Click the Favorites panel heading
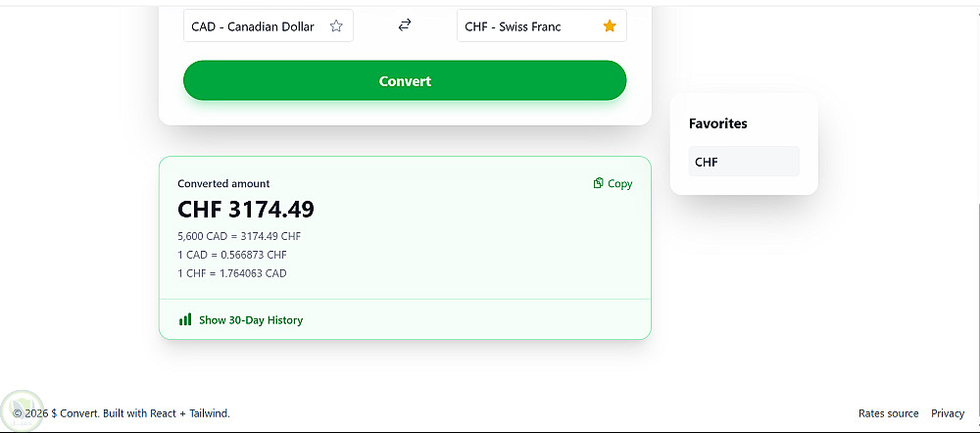Image resolution: width=980 pixels, height=433 pixels. pyautogui.click(x=717, y=123)
